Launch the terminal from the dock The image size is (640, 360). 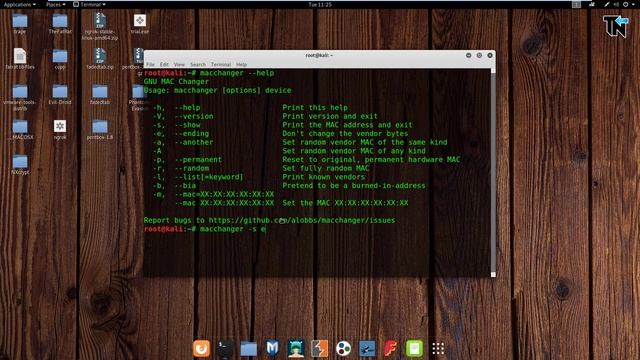225,348
